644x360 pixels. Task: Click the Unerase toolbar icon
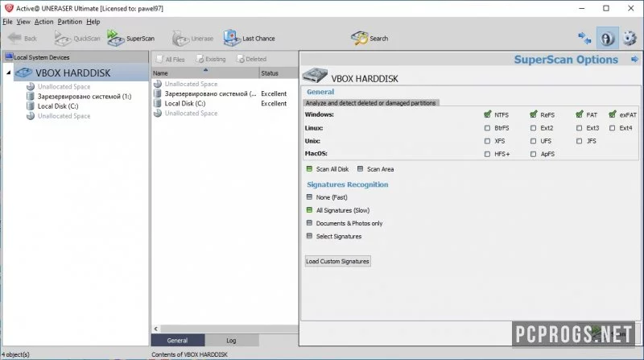click(x=192, y=38)
